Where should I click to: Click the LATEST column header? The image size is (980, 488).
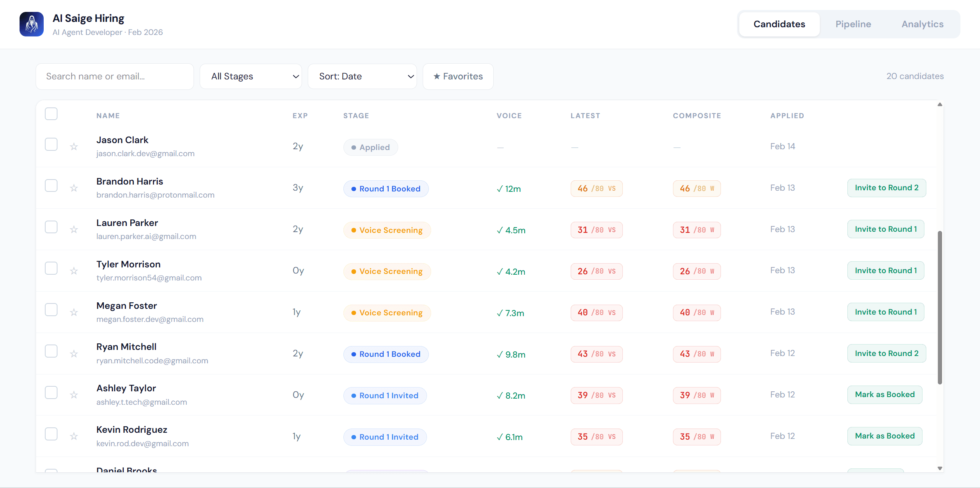585,116
